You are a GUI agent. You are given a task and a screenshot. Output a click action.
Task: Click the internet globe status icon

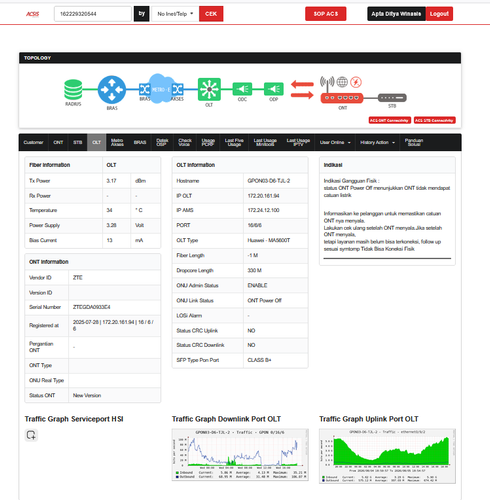(342, 82)
